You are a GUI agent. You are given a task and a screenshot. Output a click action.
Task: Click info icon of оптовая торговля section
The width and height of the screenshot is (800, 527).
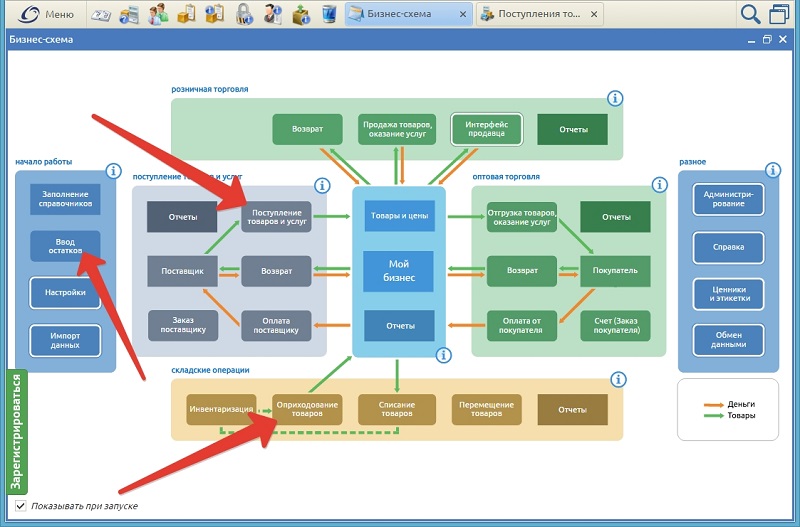[x=656, y=185]
